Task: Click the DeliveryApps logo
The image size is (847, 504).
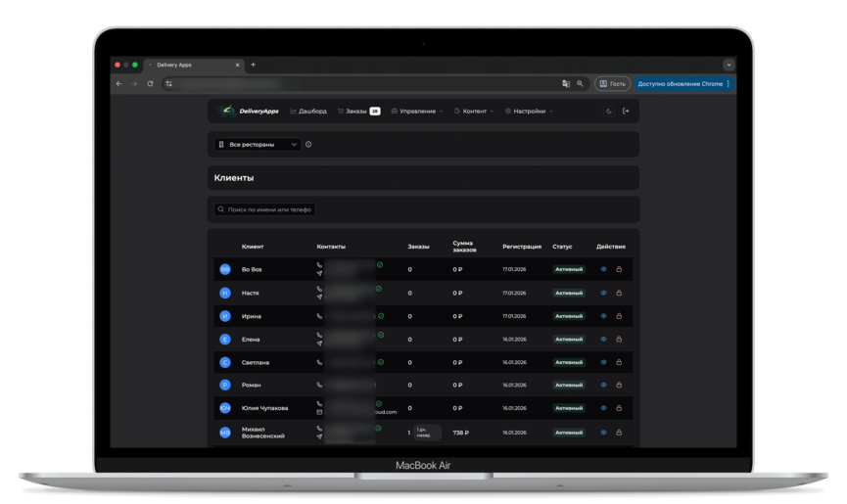Action: [251, 112]
